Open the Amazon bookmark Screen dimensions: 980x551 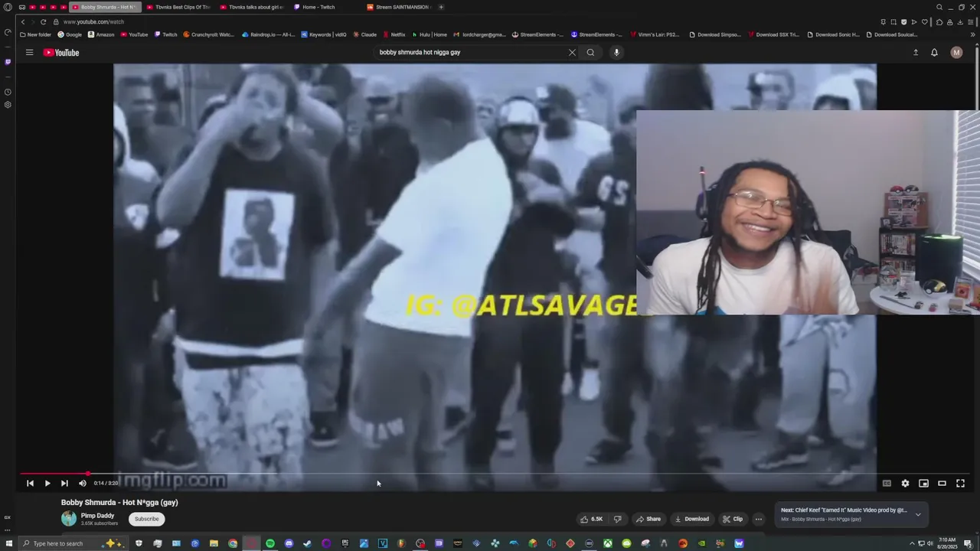(101, 34)
